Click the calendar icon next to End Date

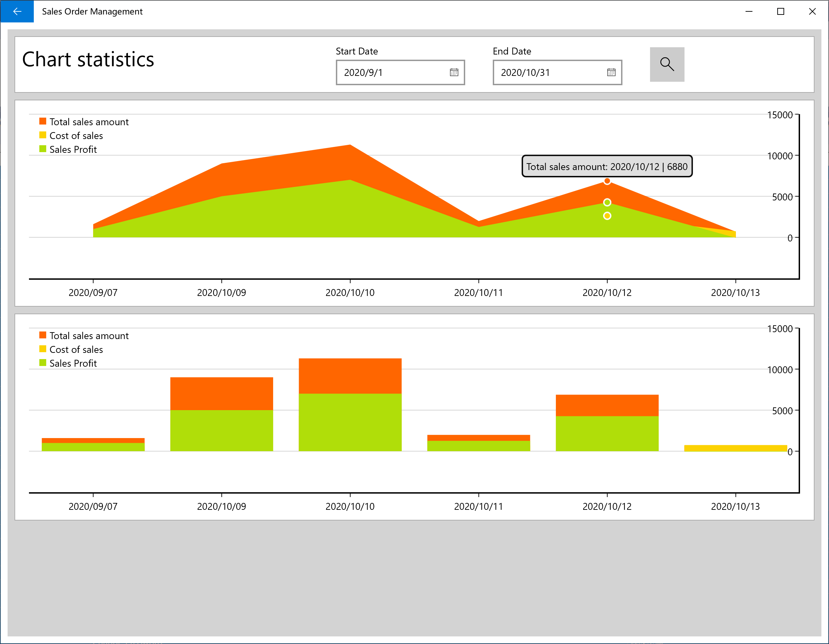click(610, 73)
